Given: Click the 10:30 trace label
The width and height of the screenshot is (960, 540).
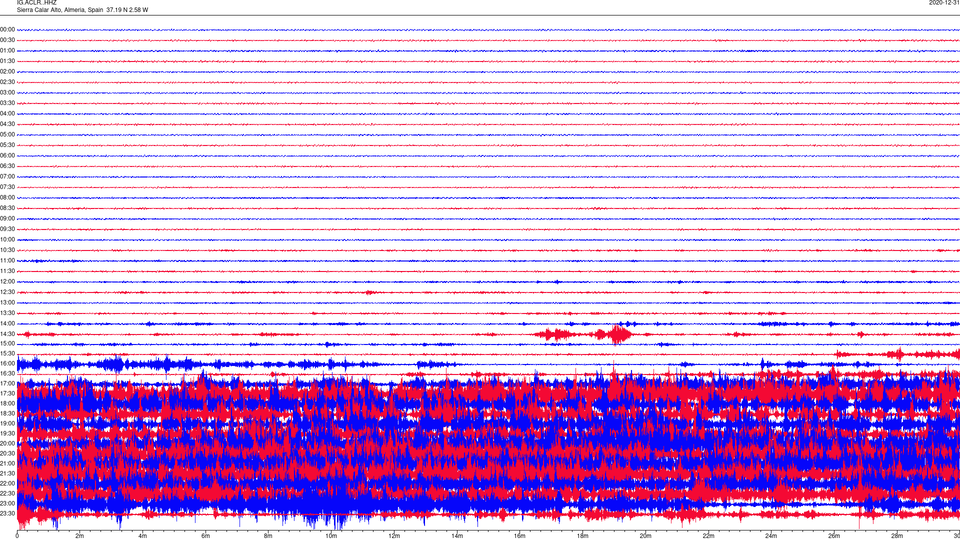Looking at the screenshot, I should coord(7,250).
